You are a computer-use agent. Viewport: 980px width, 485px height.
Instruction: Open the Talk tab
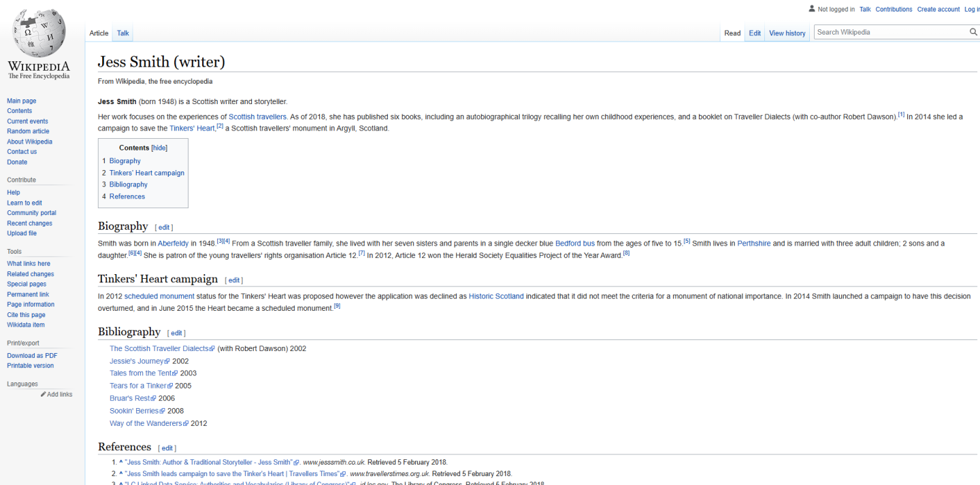(x=122, y=33)
